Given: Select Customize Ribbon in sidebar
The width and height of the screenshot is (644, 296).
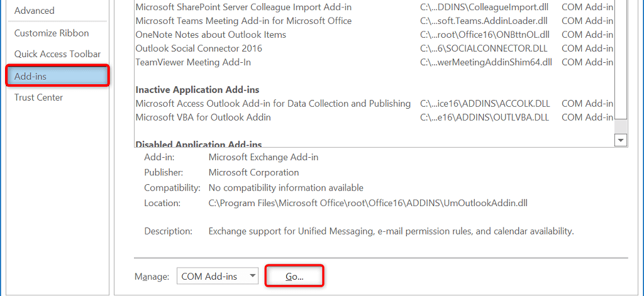Looking at the screenshot, I should pyautogui.click(x=52, y=33).
